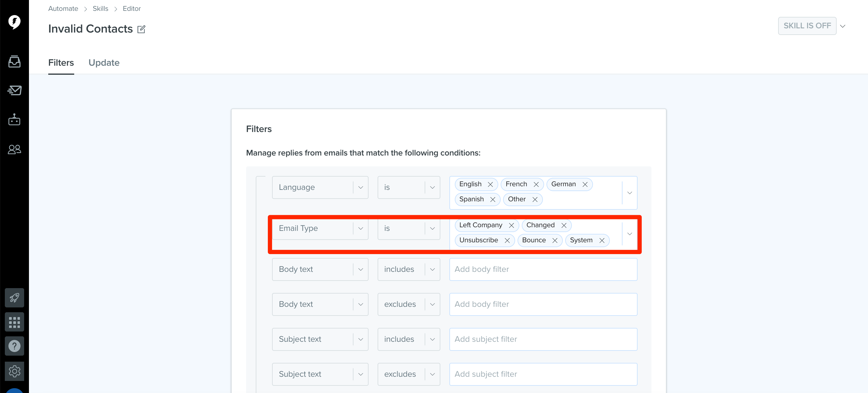The width and height of the screenshot is (868, 393).
Task: Open the settings gear icon
Action: pos(14,371)
